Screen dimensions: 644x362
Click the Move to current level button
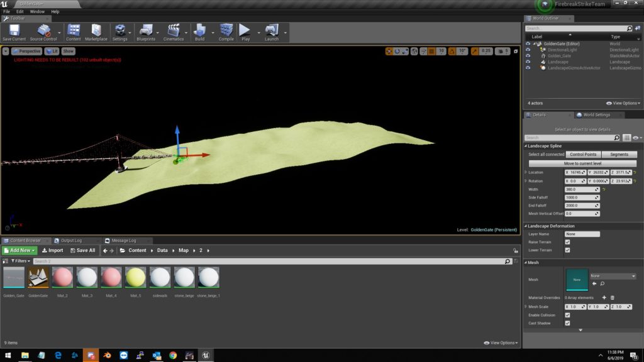coord(583,163)
